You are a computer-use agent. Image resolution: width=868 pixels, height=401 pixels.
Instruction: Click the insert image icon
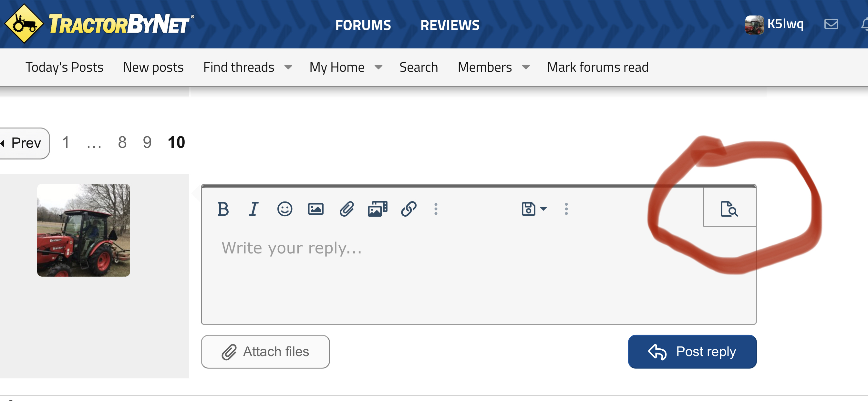coord(316,209)
